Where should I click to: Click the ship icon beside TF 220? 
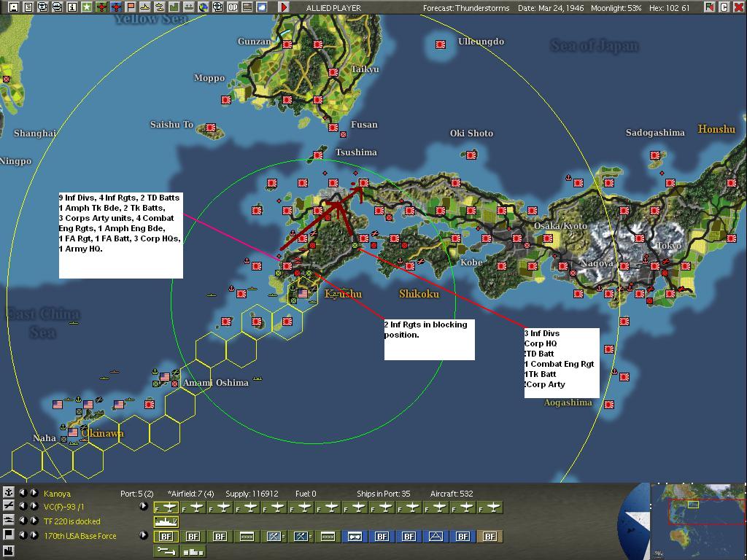pyautogui.click(x=8, y=520)
